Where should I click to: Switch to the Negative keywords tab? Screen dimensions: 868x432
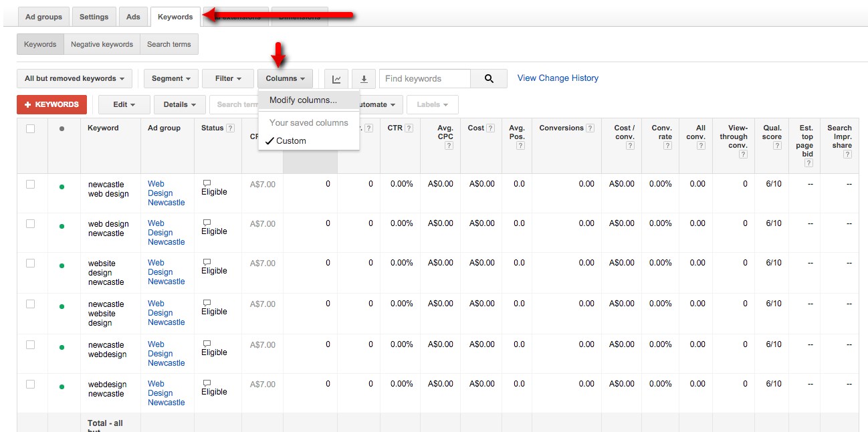(x=102, y=43)
